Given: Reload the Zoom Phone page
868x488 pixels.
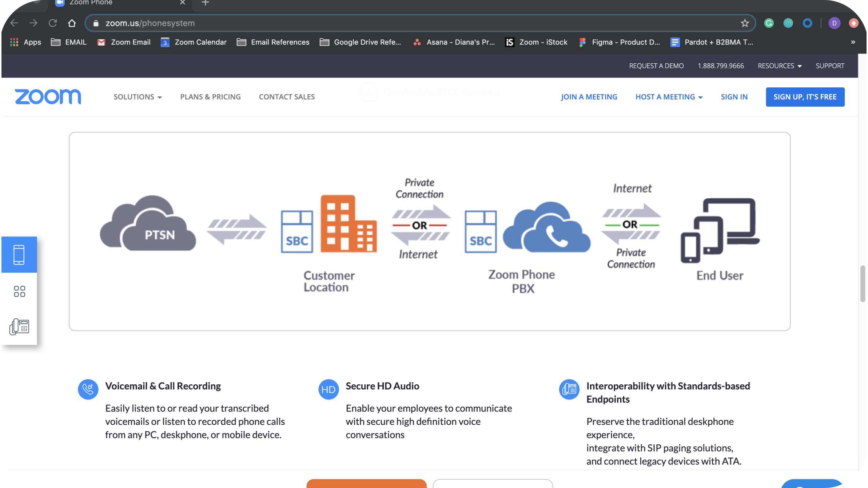Looking at the screenshot, I should [x=53, y=23].
